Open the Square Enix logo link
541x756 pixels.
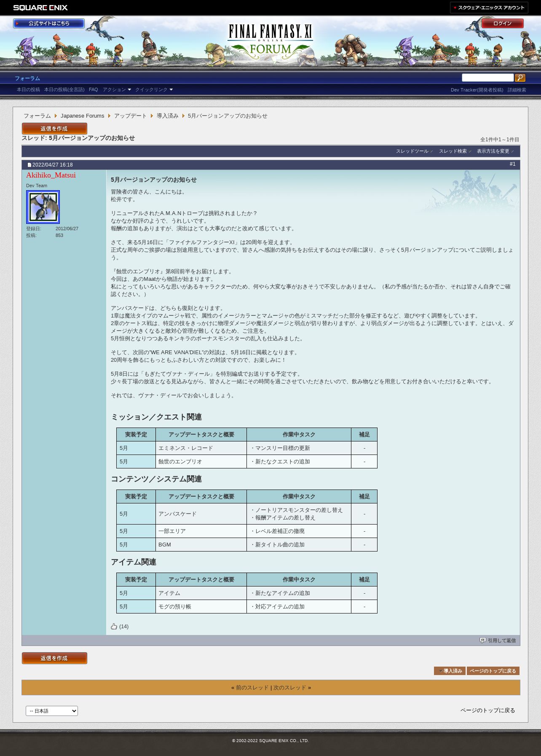[x=40, y=8]
